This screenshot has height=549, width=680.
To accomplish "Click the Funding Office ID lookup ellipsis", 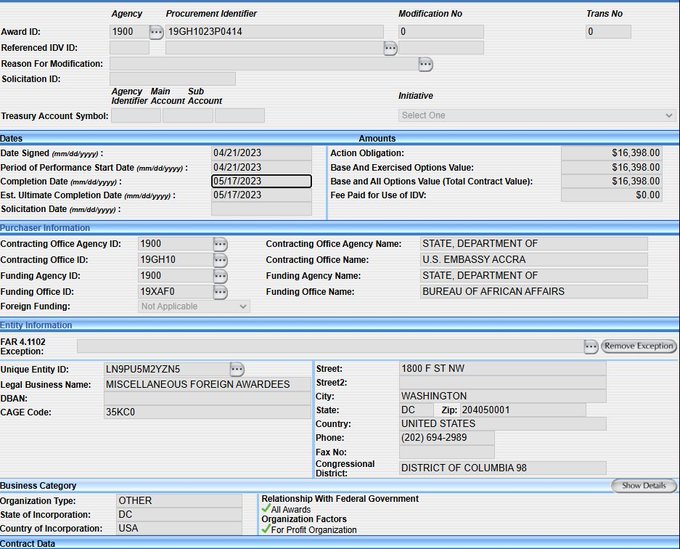I will 220,292.
